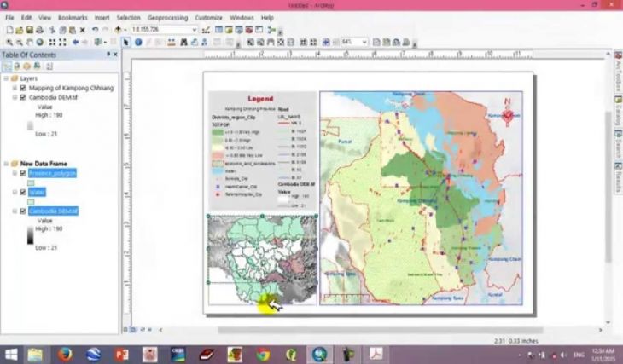
Task: Open the Selection menu
Action: [128, 18]
